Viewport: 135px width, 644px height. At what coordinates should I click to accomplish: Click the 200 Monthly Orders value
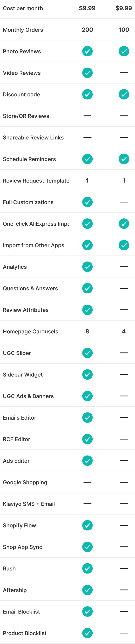[87, 30]
